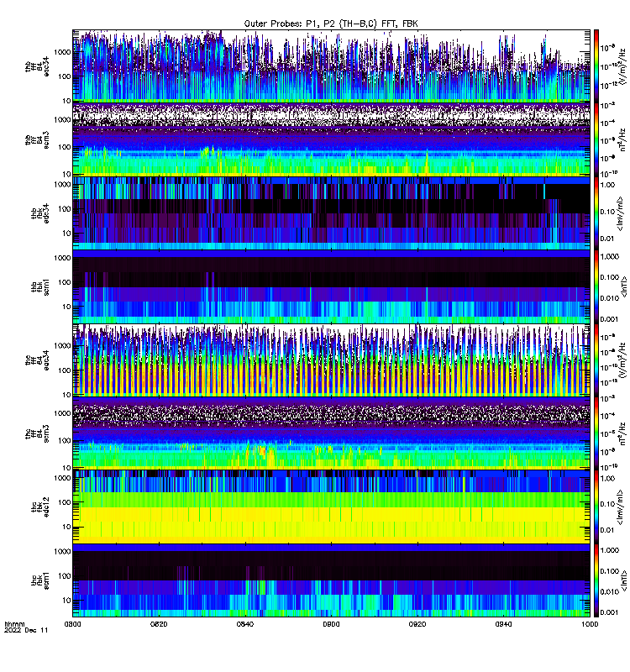Image resolution: width=630 pixels, height=672 pixels.
Task: Click the 1000 y-axis tick of thb fbk scm1
Action: pyautogui.click(x=62, y=258)
